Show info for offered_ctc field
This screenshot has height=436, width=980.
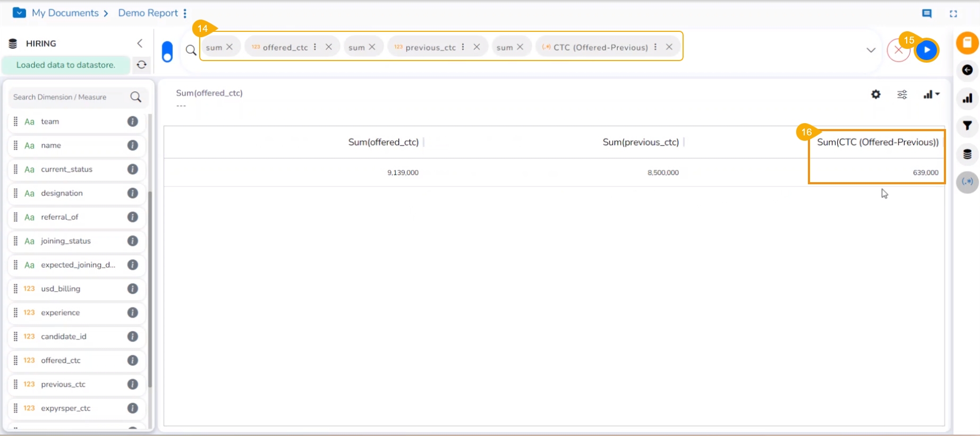pyautogui.click(x=133, y=361)
